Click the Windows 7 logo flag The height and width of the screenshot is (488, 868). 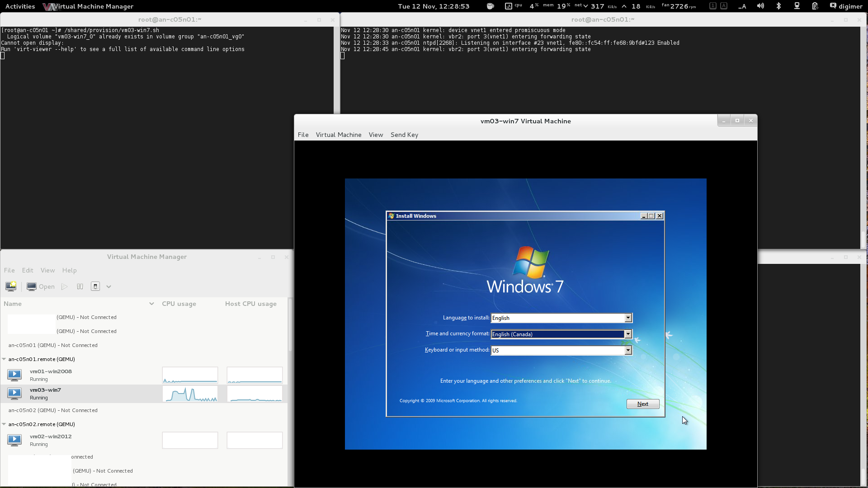click(x=530, y=262)
